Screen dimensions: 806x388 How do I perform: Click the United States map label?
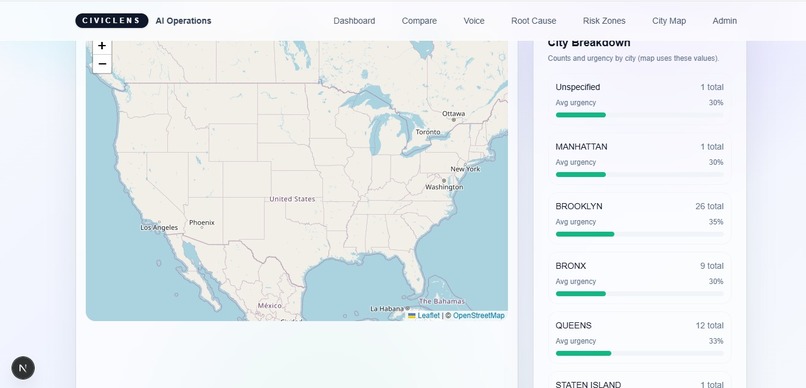tap(292, 199)
